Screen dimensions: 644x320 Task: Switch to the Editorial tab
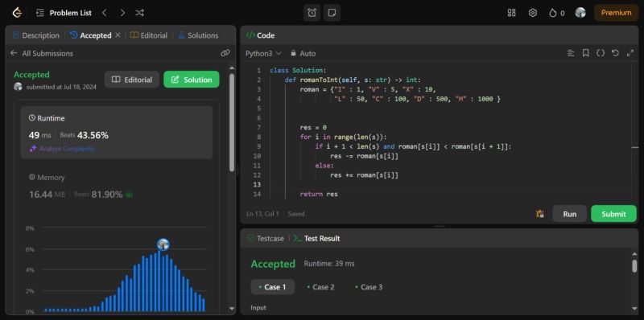[149, 35]
